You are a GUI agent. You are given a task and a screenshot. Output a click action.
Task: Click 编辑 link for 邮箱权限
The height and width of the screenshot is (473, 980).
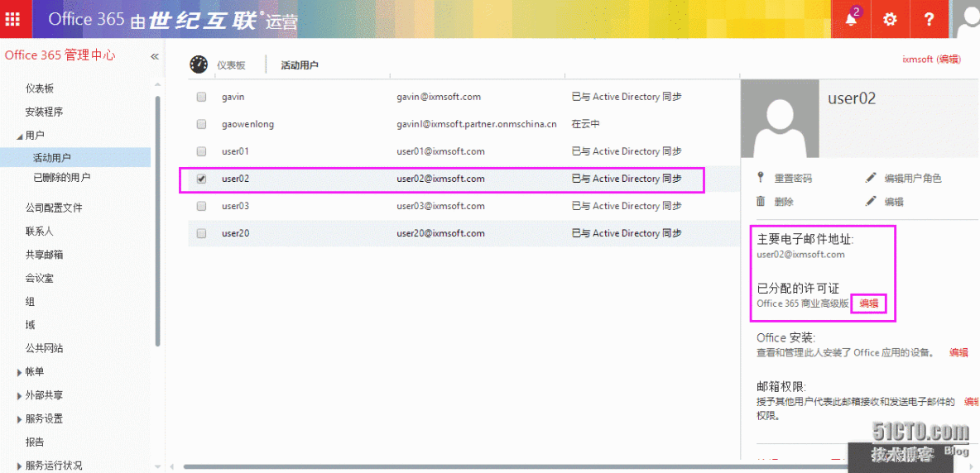tap(972, 401)
